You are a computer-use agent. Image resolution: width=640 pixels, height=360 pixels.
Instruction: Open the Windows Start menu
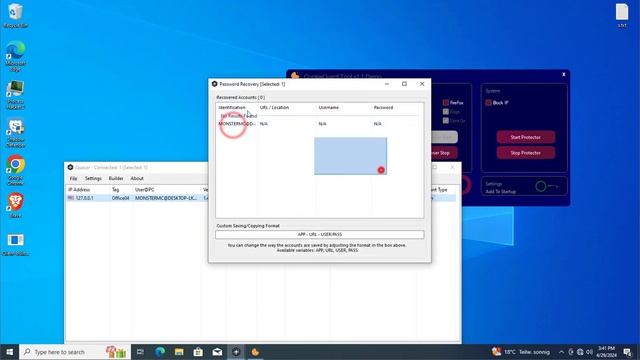tap(9, 352)
